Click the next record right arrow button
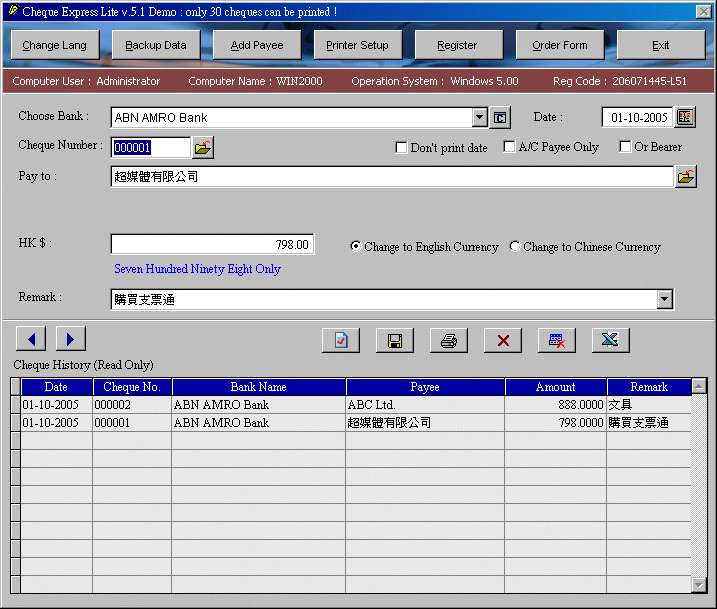The image size is (717, 609). [x=70, y=339]
